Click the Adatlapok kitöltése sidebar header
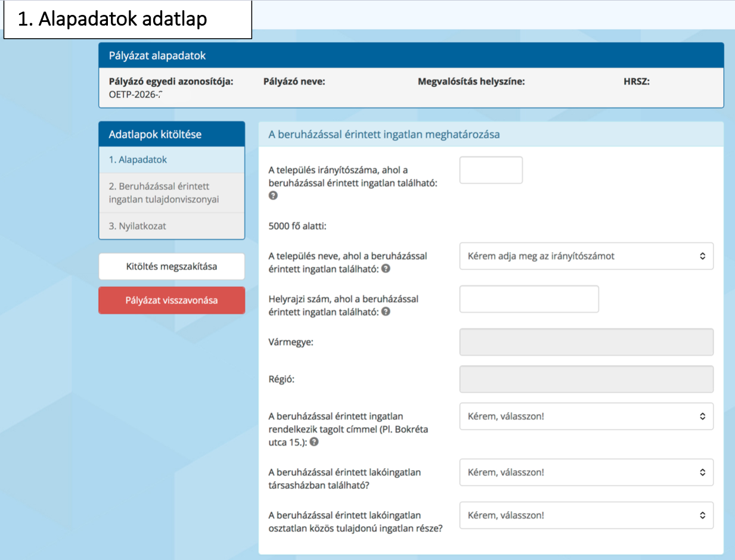The height and width of the screenshot is (560, 735). click(x=172, y=135)
